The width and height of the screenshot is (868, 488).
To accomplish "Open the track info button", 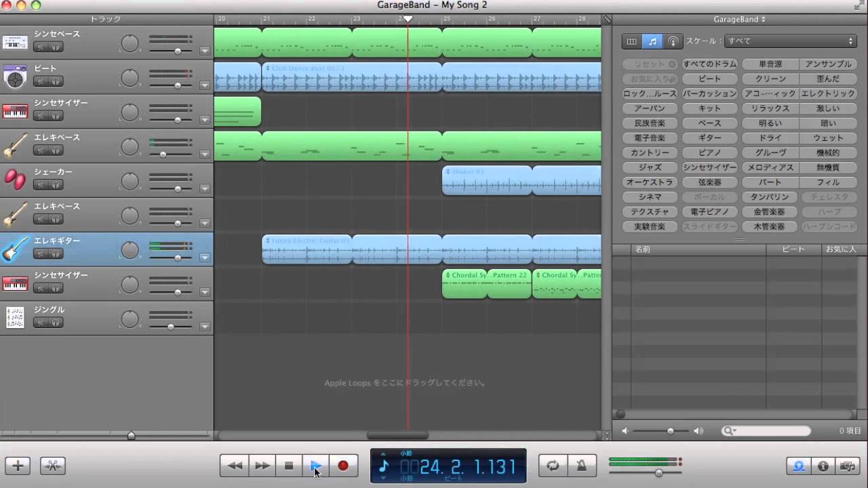I will point(823,466).
